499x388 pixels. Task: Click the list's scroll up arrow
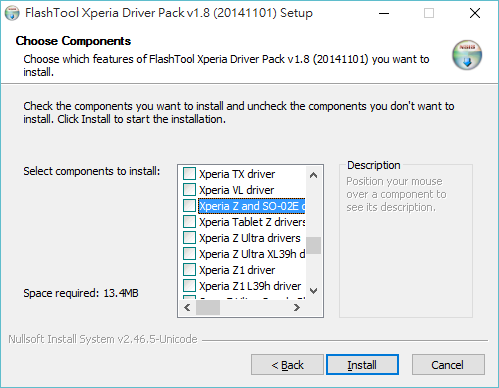pos(313,175)
